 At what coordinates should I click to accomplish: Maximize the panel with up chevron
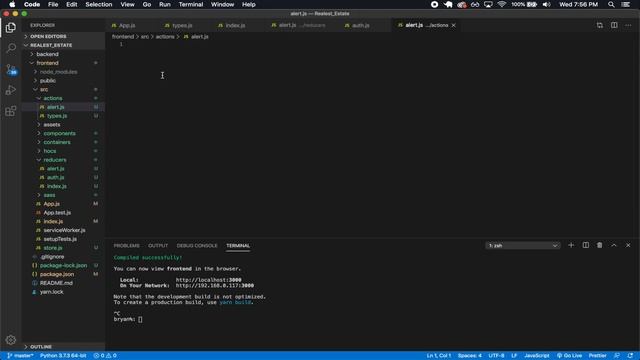pos(614,245)
